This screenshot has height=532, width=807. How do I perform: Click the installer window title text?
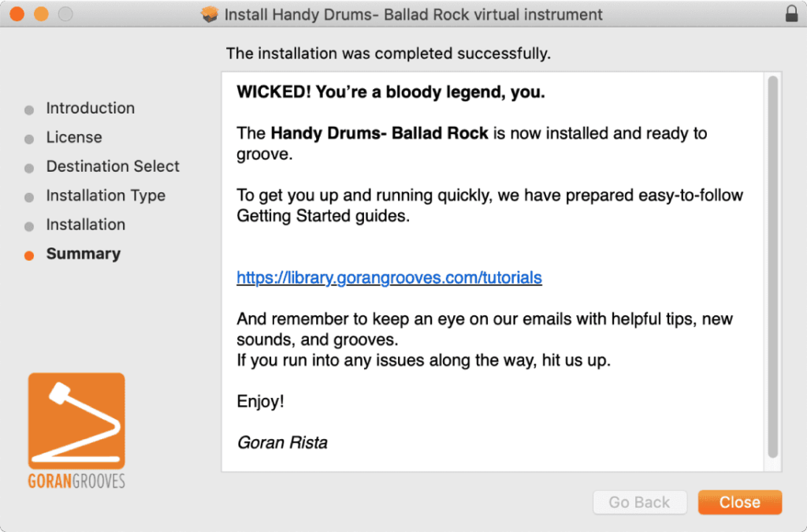(x=413, y=14)
